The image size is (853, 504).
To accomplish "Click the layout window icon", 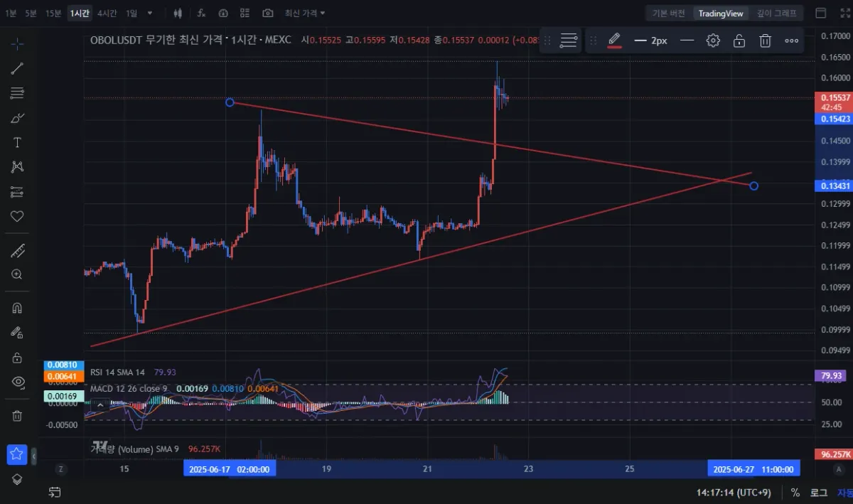I will (820, 13).
